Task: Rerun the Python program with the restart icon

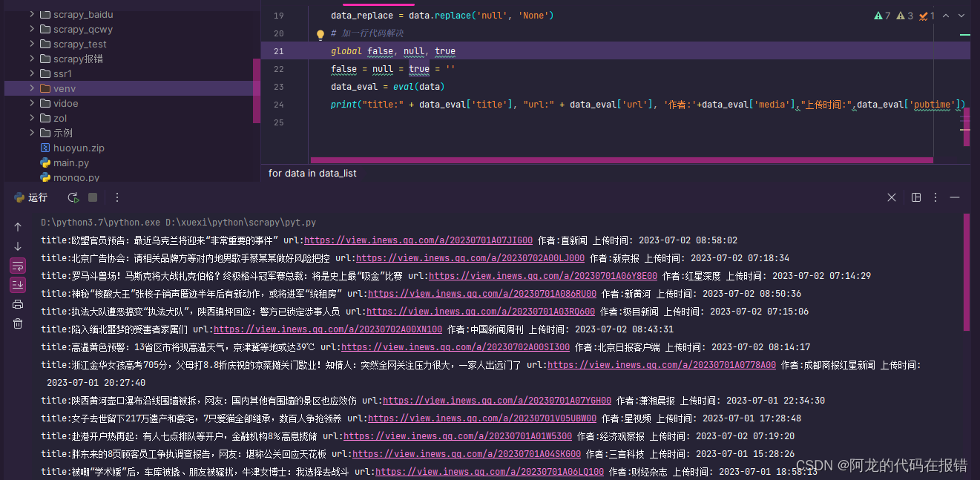Action: point(72,198)
